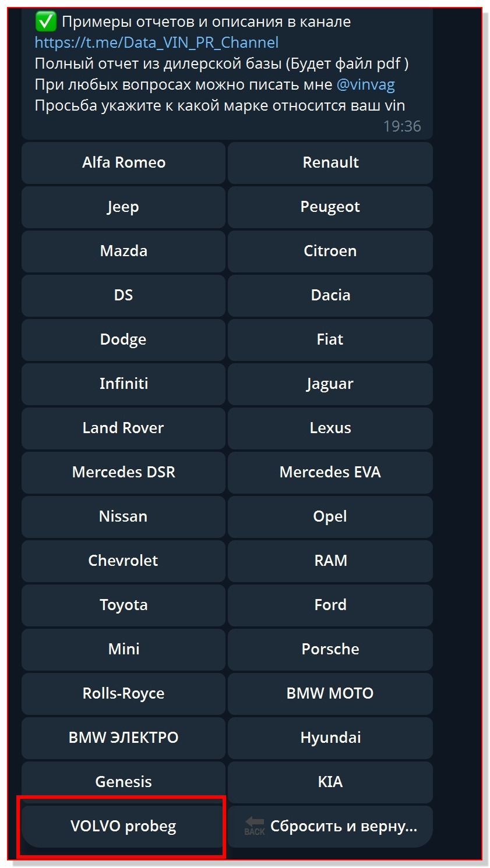Open the Data_VIN_PR_Channel Telegram link
This screenshot has height=868, width=490.
pyautogui.click(x=156, y=42)
